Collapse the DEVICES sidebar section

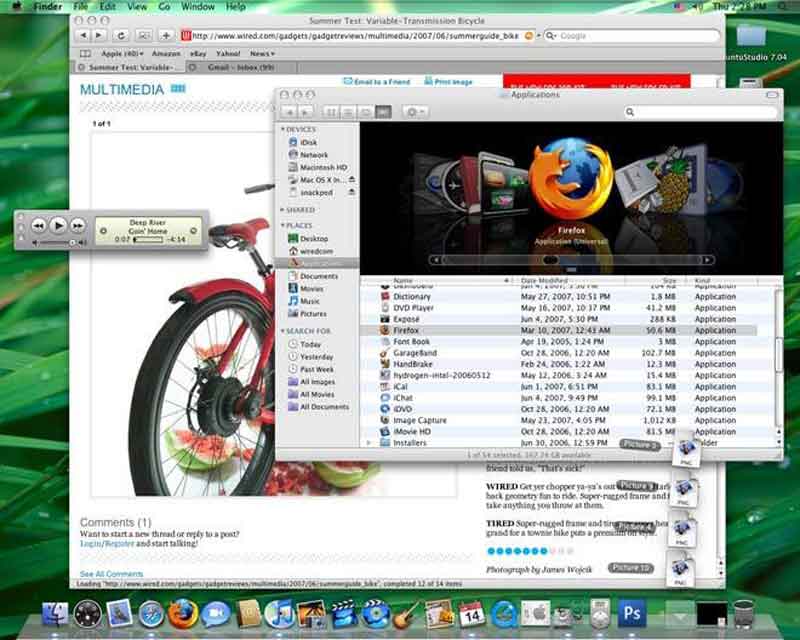tap(283, 129)
